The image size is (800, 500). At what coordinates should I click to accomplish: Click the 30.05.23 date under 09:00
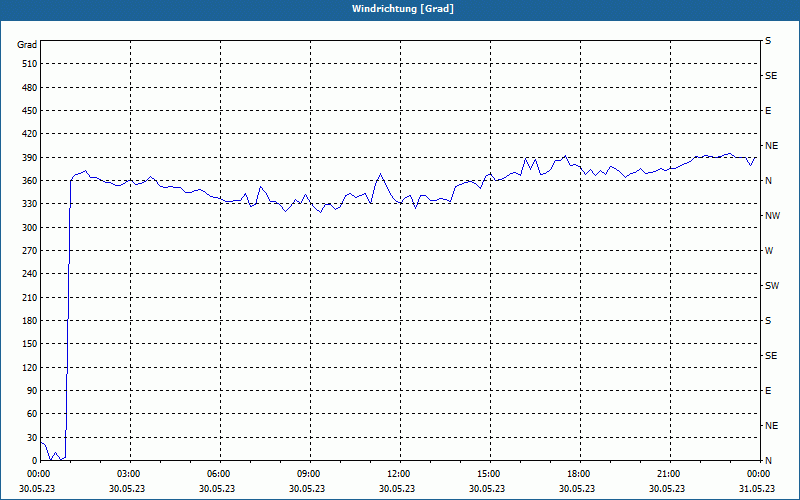307,488
